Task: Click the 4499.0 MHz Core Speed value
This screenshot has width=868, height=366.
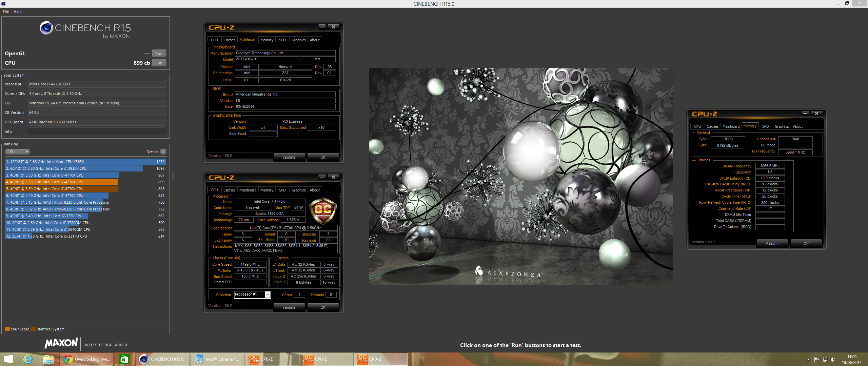Action: (x=250, y=264)
